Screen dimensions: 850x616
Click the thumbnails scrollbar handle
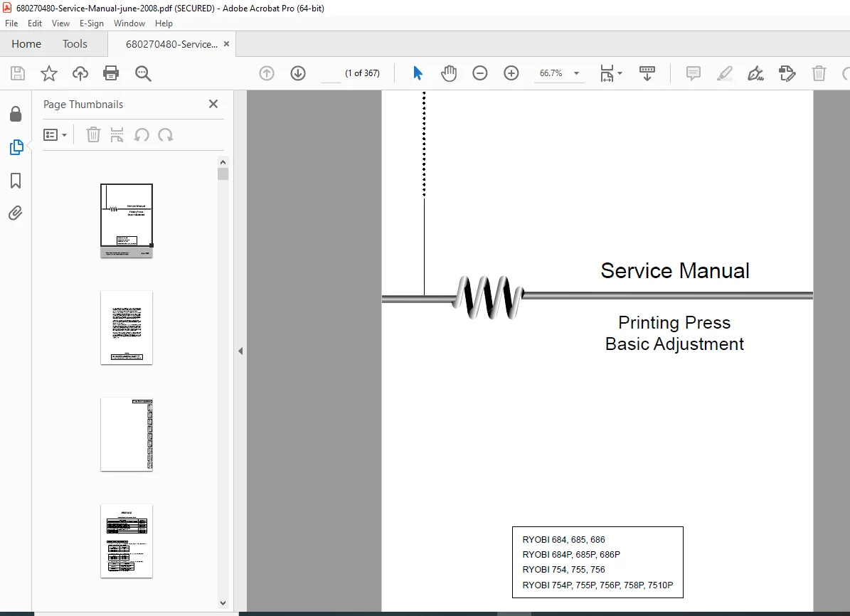click(x=223, y=174)
